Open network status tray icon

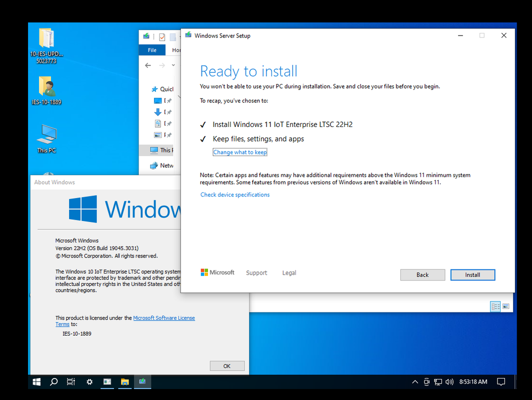click(x=438, y=382)
